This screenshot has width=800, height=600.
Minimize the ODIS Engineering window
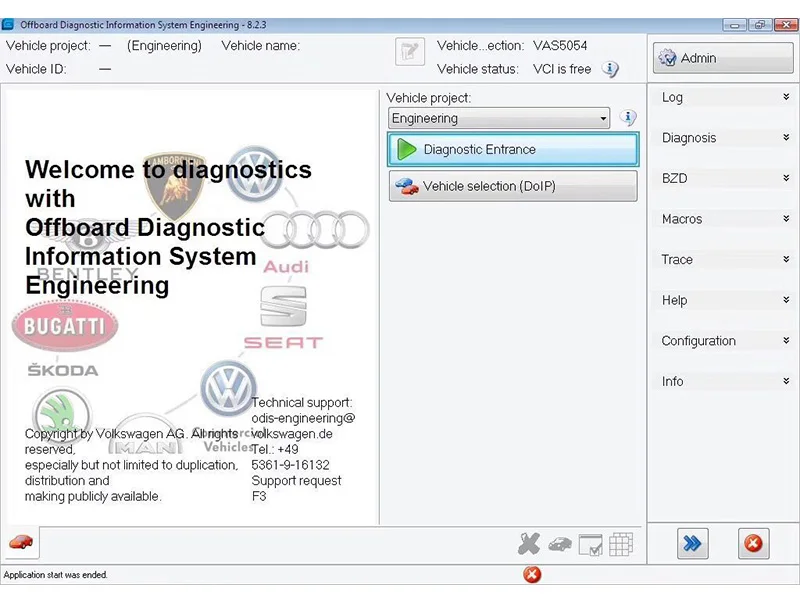pyautogui.click(x=735, y=25)
